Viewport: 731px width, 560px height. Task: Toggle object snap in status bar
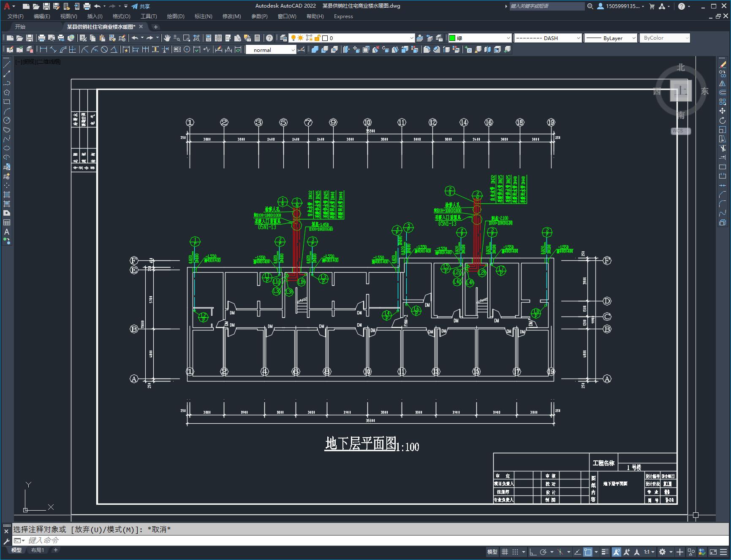pyautogui.click(x=588, y=552)
